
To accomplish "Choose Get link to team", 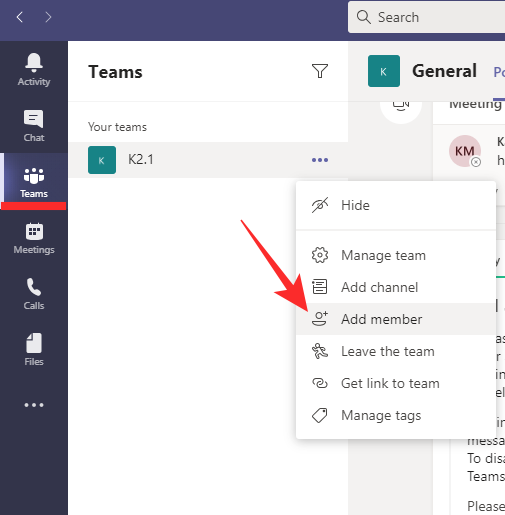I will (x=396, y=383).
